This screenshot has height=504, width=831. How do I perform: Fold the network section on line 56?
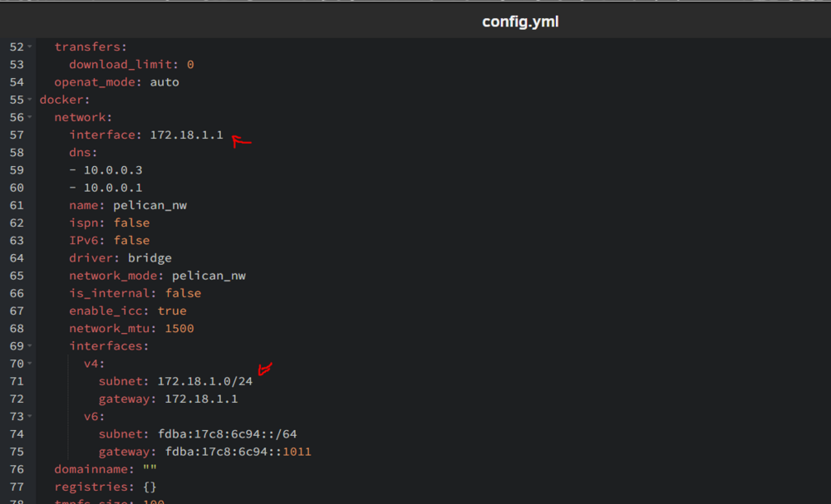pyautogui.click(x=30, y=117)
